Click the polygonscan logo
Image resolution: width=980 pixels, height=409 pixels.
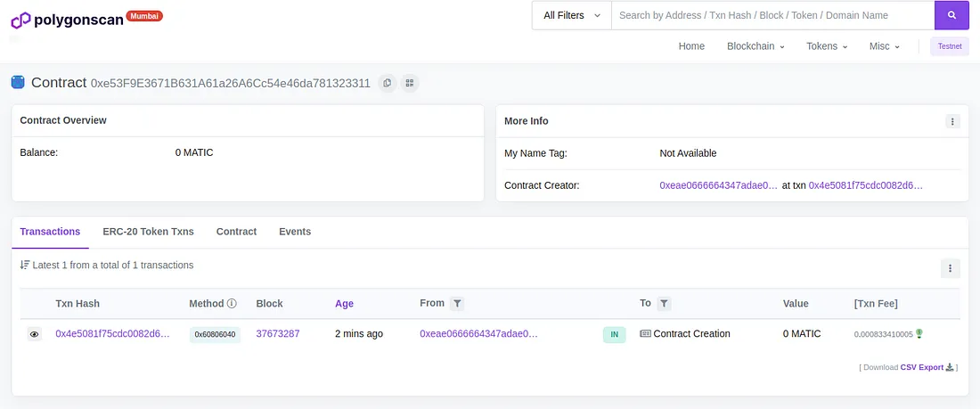click(68, 20)
